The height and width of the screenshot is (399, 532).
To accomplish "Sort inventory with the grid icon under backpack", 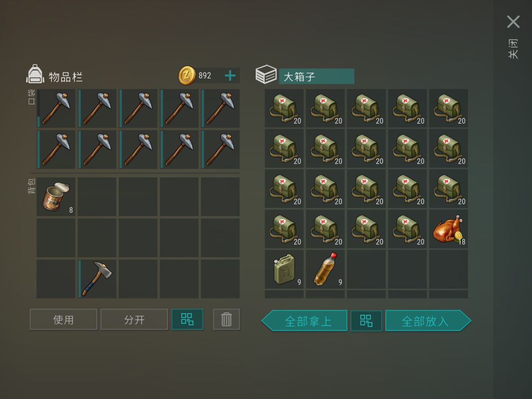I will 187,319.
